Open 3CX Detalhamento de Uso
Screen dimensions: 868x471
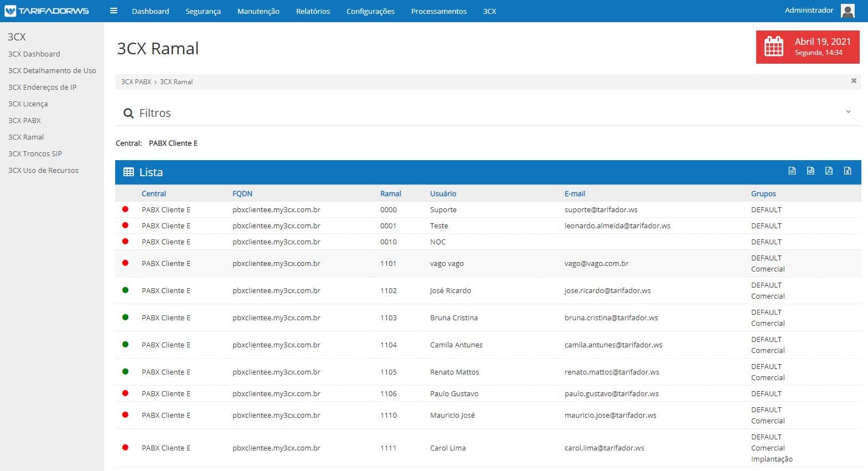[52, 70]
